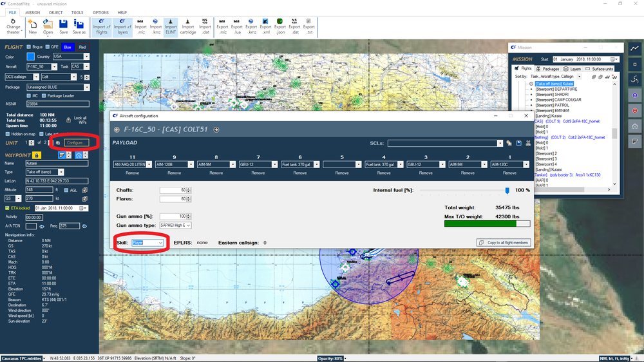Click the Internal fuel slider handle
The image size is (644, 362).
pyautogui.click(x=507, y=190)
